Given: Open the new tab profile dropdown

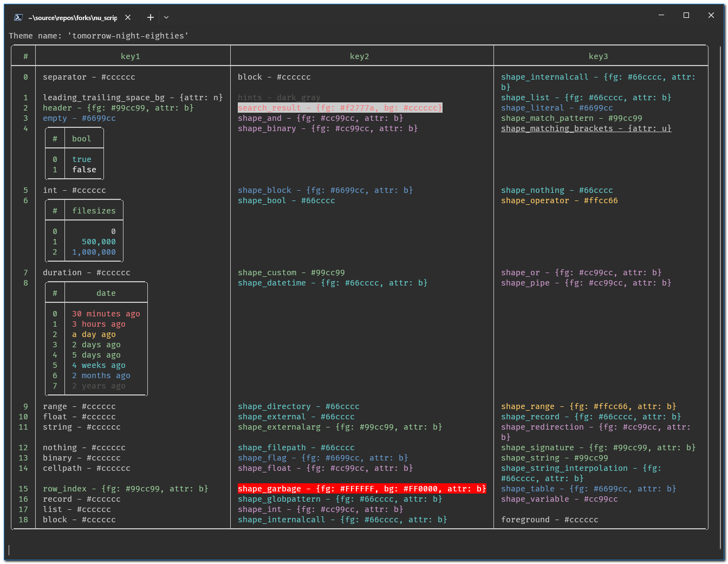Looking at the screenshot, I should pos(166,17).
